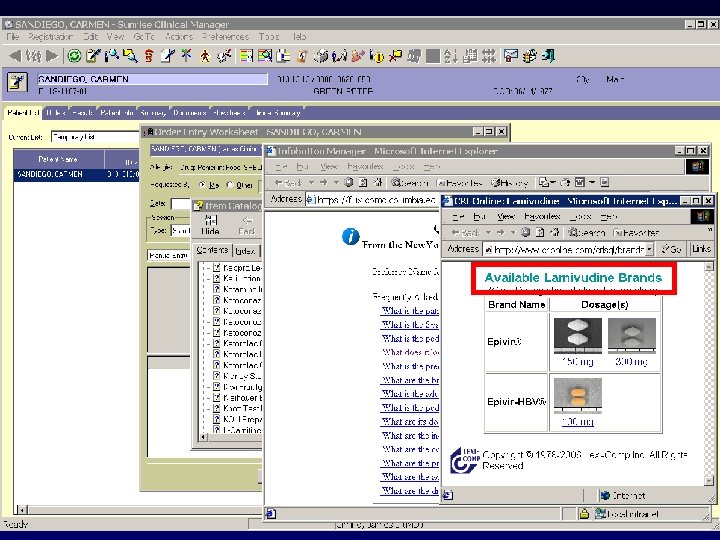
Task: Click the scroll-down arrow in Lamivudine browser page
Action: (x=709, y=480)
